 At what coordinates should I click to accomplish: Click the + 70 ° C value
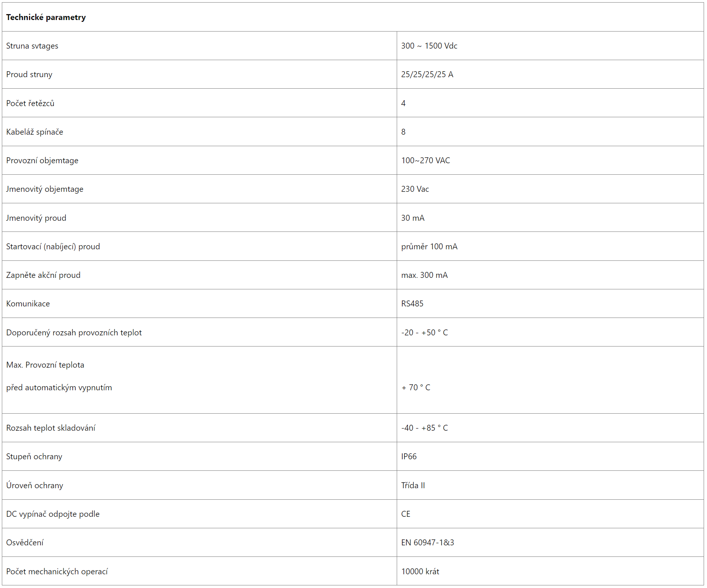coord(416,387)
